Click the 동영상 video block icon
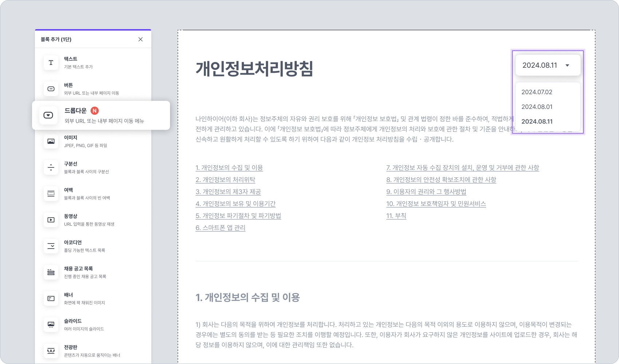This screenshot has width=619, height=364. [51, 220]
